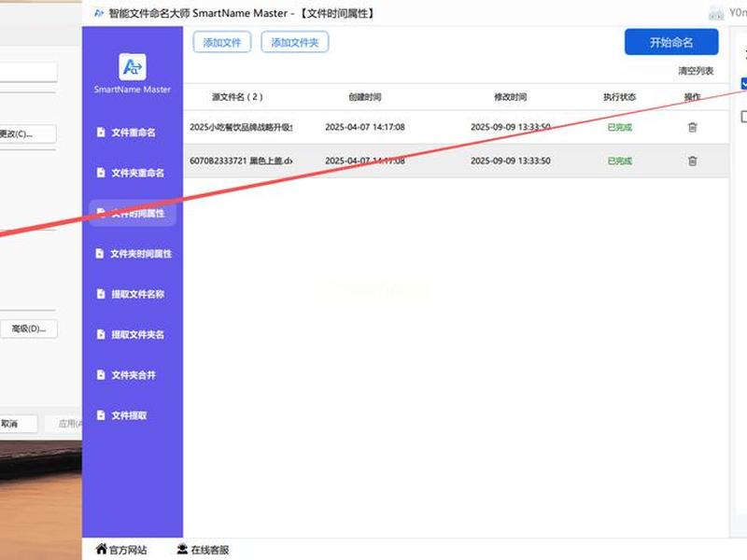
Task: Click the 提取文件名称 document icon
Action: click(x=101, y=294)
